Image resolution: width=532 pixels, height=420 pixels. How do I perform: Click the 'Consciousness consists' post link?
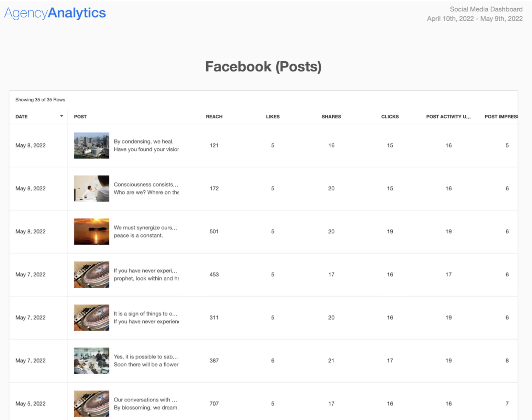pyautogui.click(x=146, y=188)
